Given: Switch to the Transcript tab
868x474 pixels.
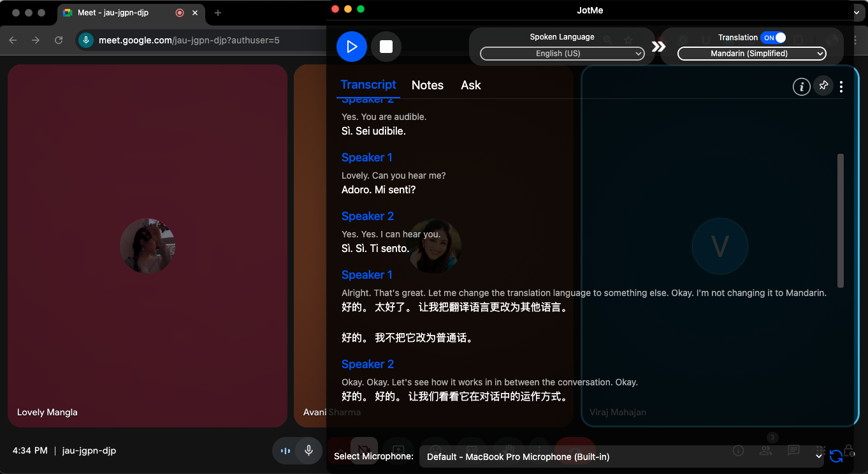Looking at the screenshot, I should [368, 85].
